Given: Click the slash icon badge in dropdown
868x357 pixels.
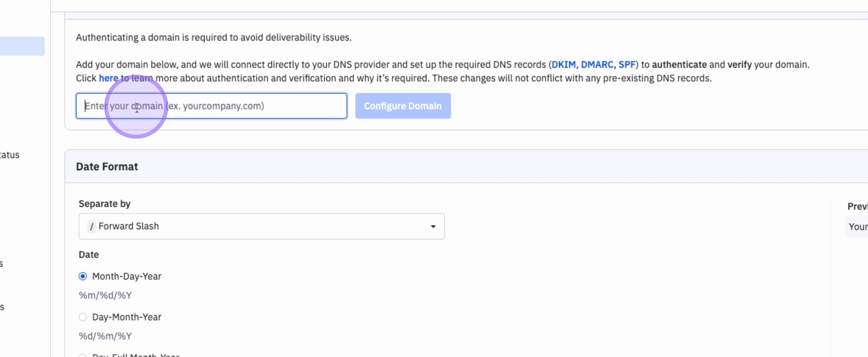Looking at the screenshot, I should coord(91,226).
